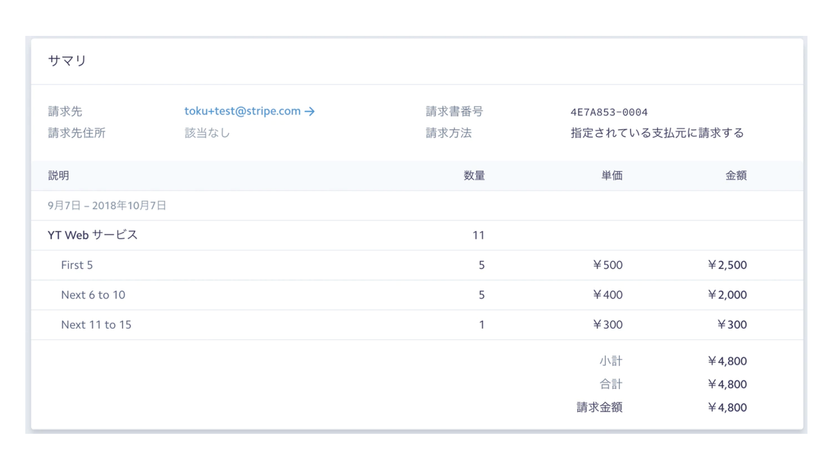Image resolution: width=825 pixels, height=460 pixels.
Task: Click the 指定されている支払元に請求する billing method text
Action: click(657, 133)
